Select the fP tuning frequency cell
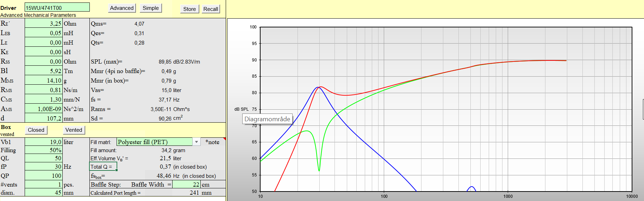Viewport: 644px width, 201px height. (x=44, y=167)
